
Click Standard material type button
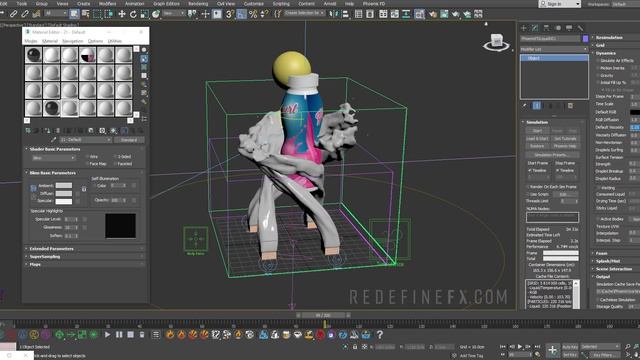pyautogui.click(x=129, y=140)
